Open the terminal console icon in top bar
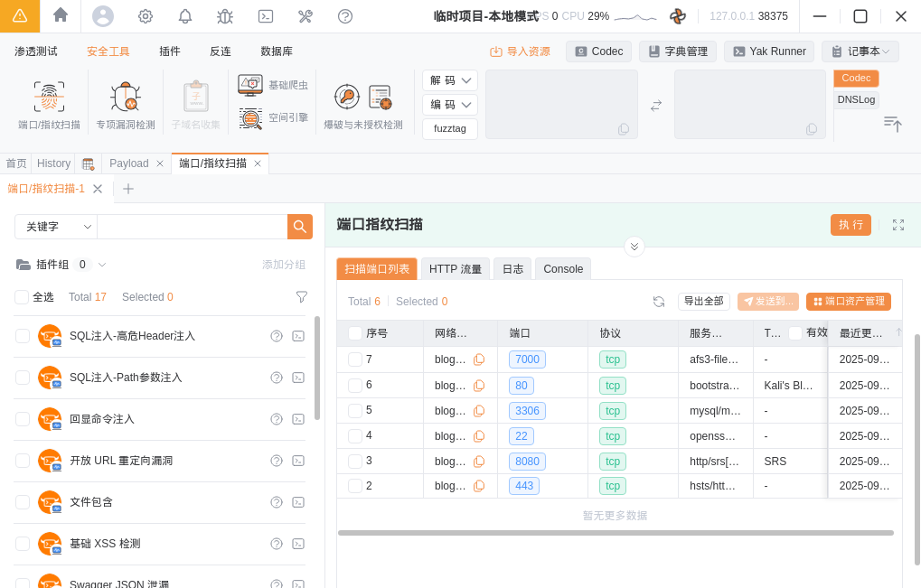Image resolution: width=921 pixels, height=588 pixels. click(266, 16)
